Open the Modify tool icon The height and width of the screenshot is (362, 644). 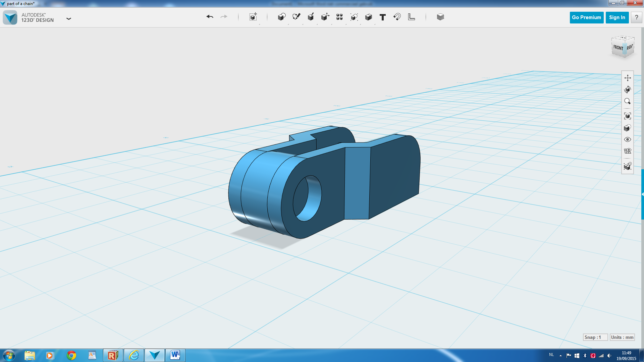[x=325, y=17]
